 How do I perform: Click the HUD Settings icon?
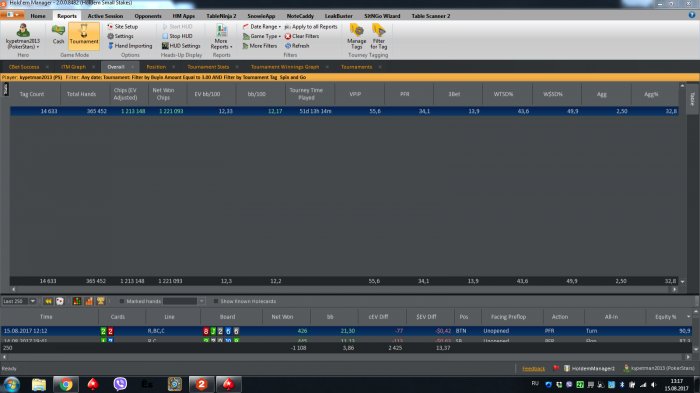pos(181,46)
